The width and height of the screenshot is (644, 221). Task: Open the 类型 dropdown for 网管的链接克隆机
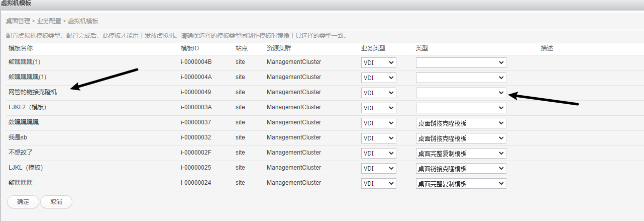(461, 93)
